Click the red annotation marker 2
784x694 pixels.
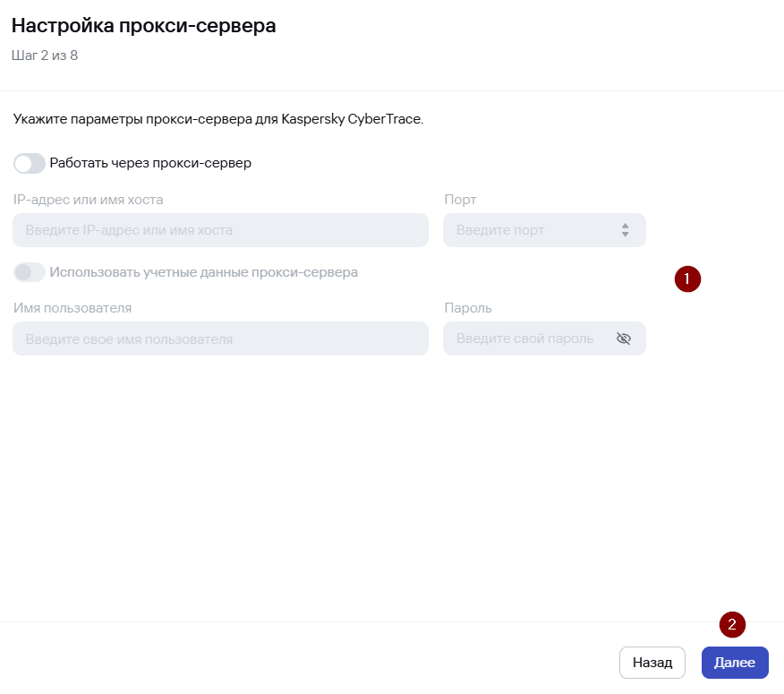point(732,624)
